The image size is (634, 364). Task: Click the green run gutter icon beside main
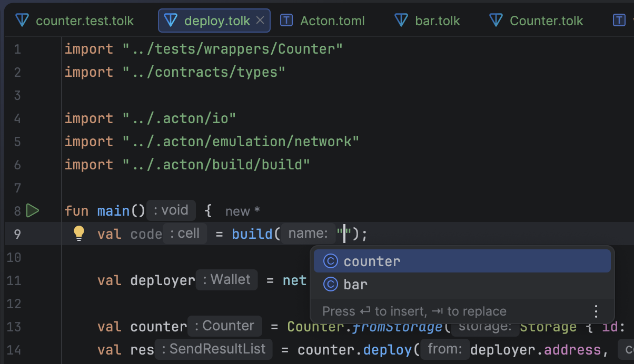[x=33, y=211]
